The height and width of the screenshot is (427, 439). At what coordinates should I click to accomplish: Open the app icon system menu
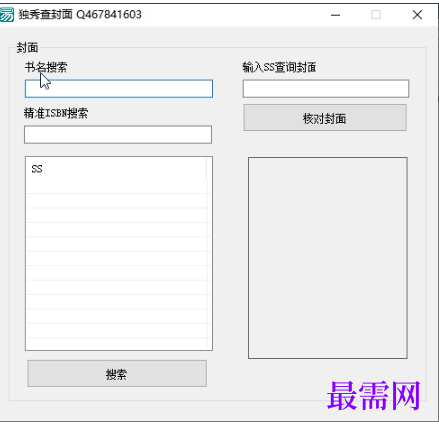click(x=7, y=14)
